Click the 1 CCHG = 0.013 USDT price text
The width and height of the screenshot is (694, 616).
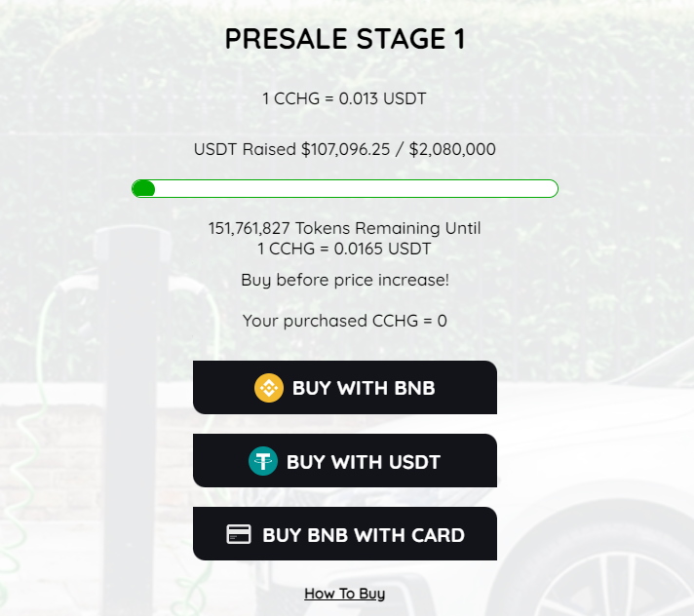tap(344, 98)
